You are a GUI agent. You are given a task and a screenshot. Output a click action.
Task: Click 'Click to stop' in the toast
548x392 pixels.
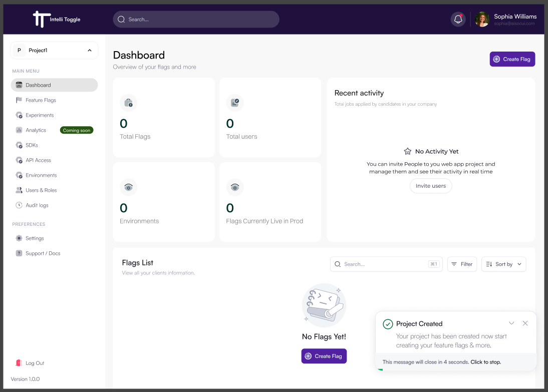click(x=485, y=362)
